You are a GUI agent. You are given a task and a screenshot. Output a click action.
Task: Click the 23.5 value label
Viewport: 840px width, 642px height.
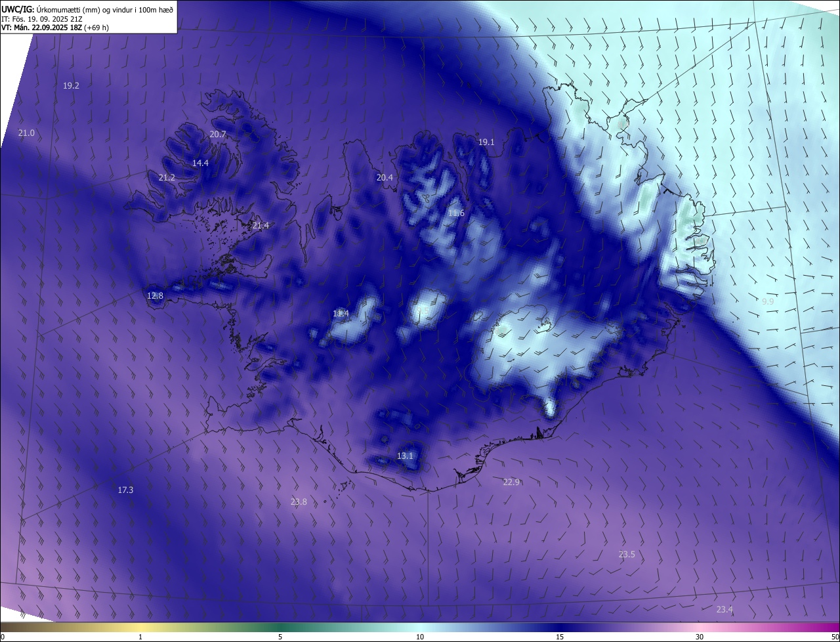627,555
